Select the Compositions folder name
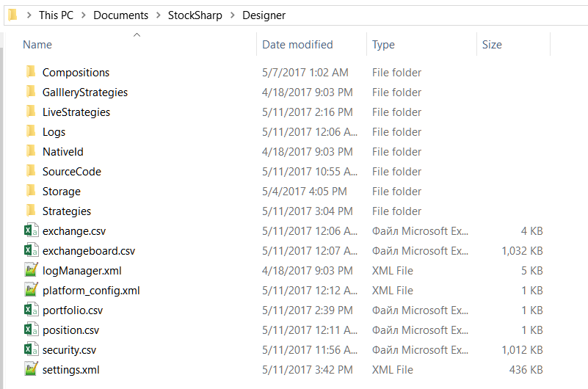The height and width of the screenshot is (389, 588). point(76,73)
